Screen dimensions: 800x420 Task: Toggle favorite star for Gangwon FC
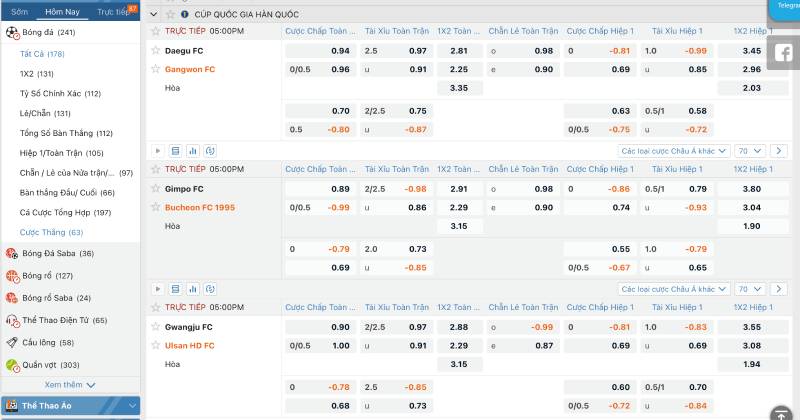pos(156,69)
